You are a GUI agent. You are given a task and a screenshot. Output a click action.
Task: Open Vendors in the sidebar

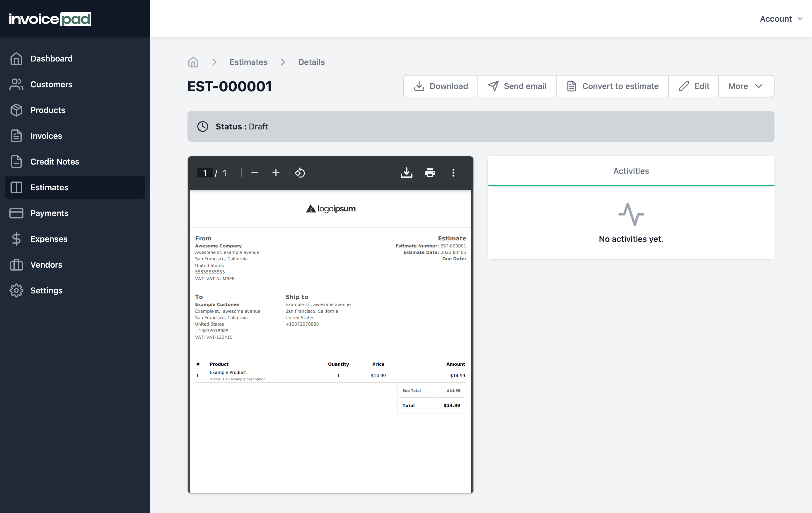click(x=75, y=265)
